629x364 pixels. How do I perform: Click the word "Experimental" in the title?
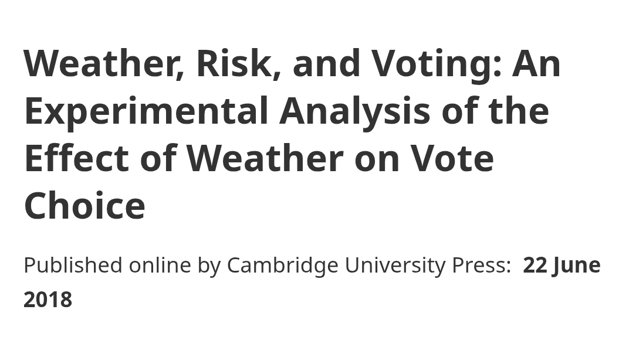click(x=146, y=111)
